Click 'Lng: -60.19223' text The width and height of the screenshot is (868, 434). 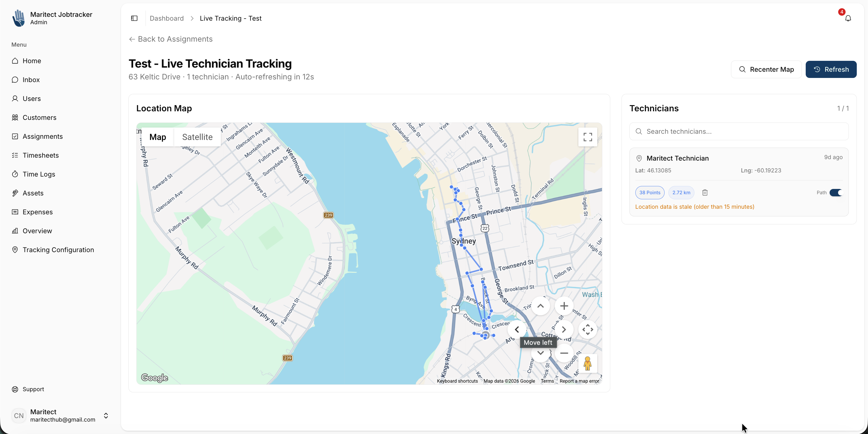(x=761, y=171)
